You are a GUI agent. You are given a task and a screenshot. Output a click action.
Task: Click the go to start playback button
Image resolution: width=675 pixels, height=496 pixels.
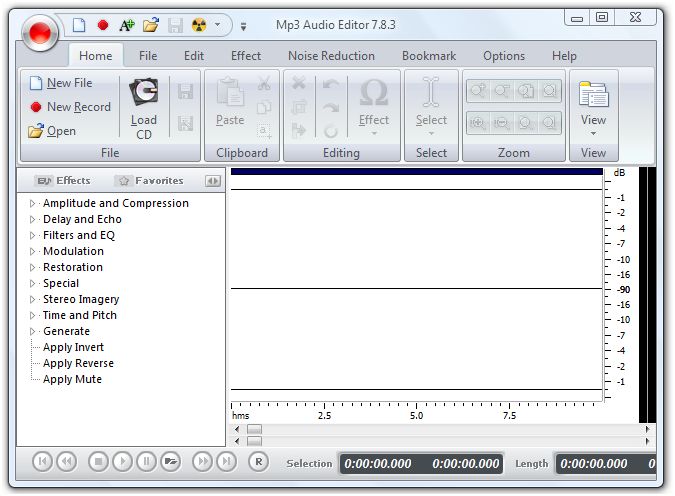(x=43, y=462)
